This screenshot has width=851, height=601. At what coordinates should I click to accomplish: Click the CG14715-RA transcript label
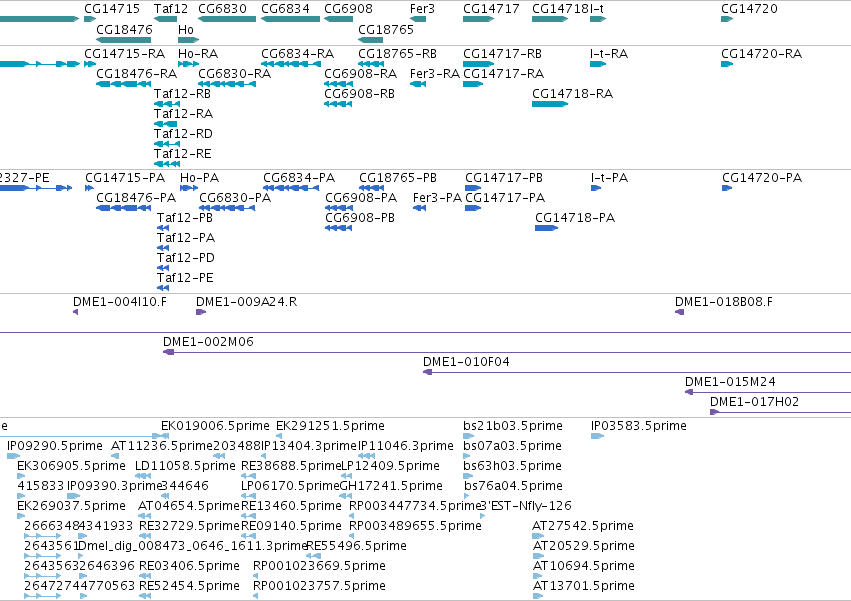click(124, 54)
